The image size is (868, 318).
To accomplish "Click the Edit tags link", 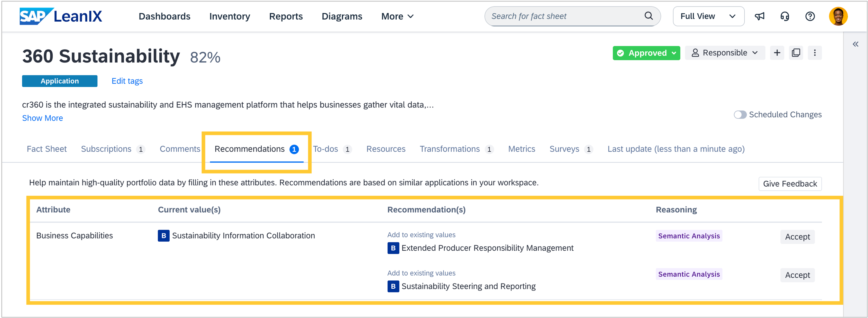I will tap(127, 81).
